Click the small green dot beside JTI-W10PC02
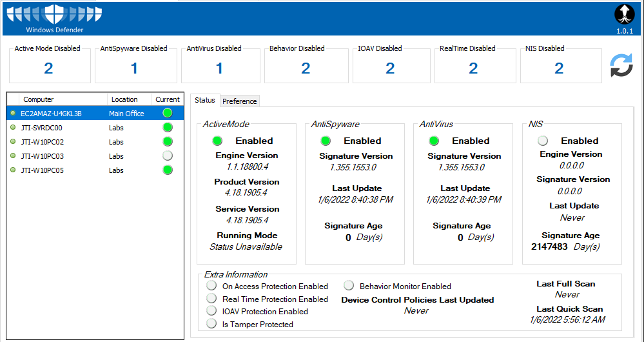 (x=13, y=142)
